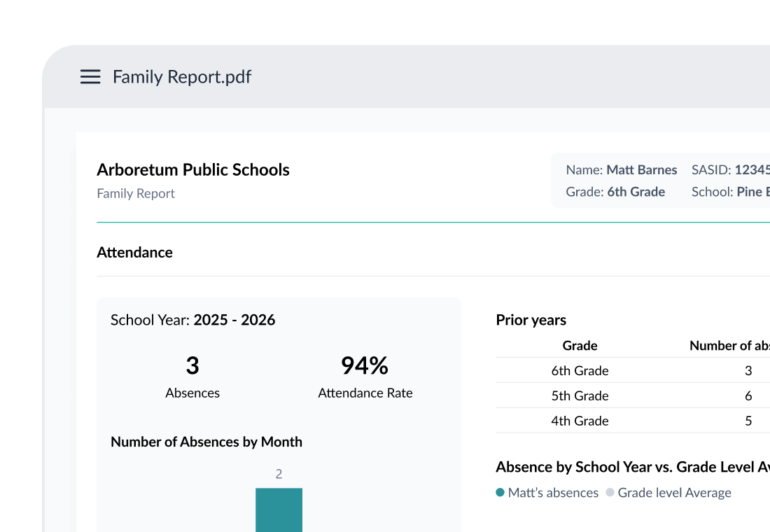Click the Matt's absences legend label

coord(553,493)
